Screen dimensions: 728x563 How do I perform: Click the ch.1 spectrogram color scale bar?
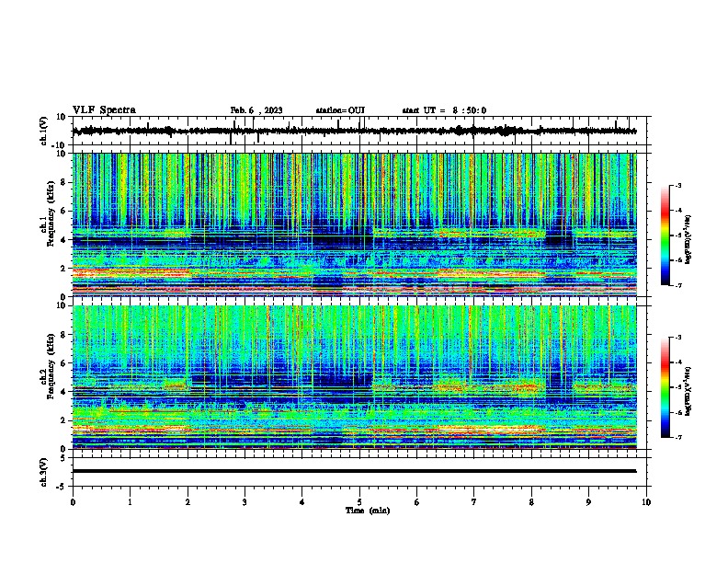(x=665, y=236)
